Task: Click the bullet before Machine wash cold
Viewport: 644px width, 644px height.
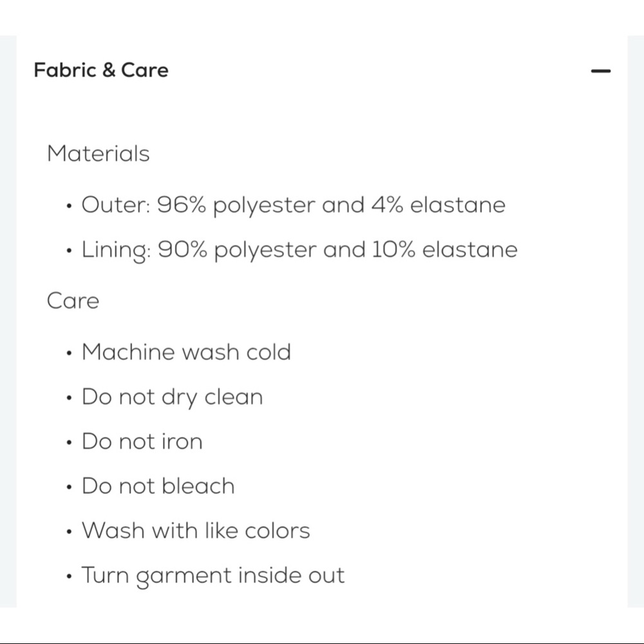Action: tap(69, 354)
